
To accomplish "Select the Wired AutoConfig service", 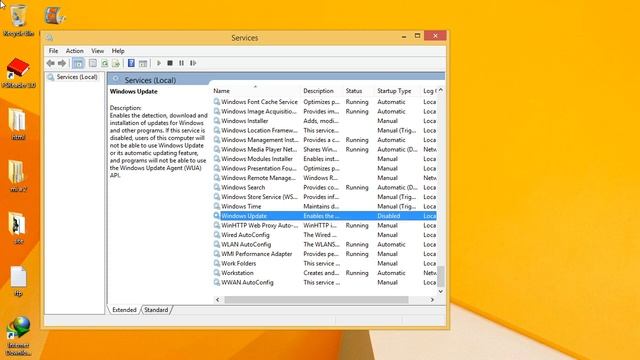I will pos(324,235).
